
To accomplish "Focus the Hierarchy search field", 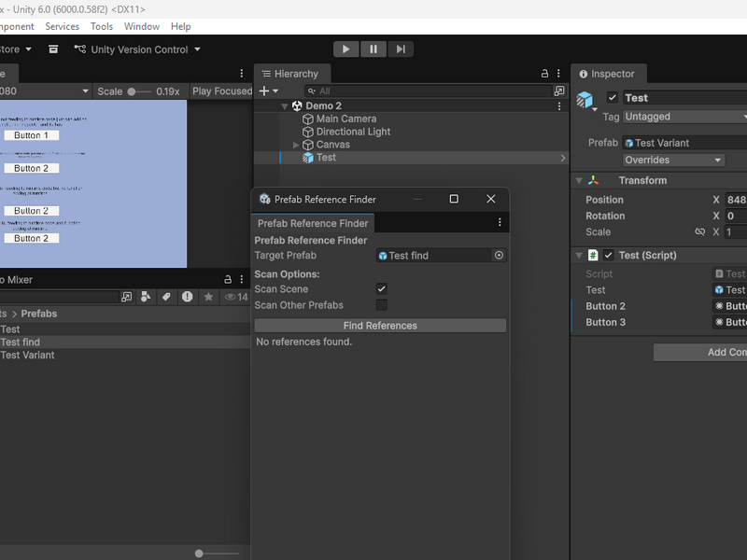I will (x=429, y=91).
